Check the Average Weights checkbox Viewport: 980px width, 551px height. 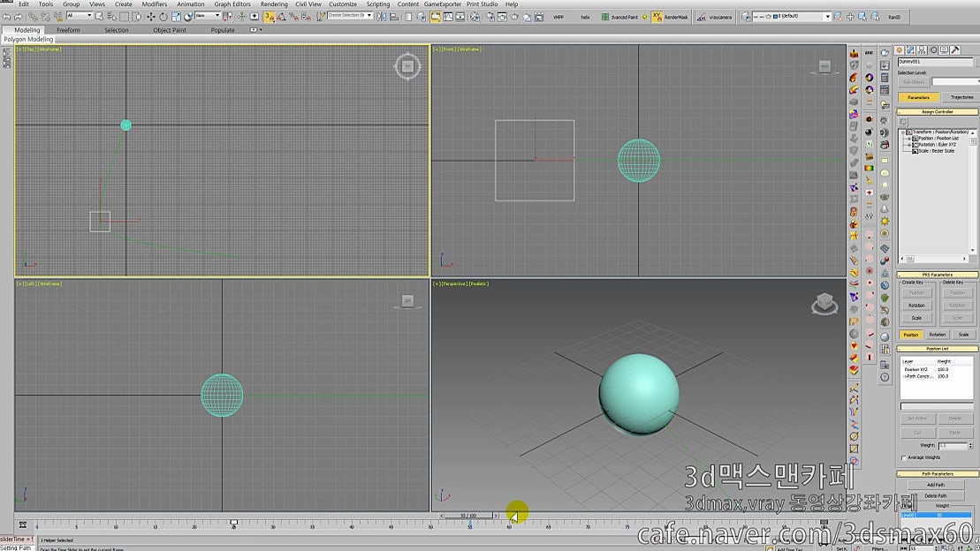point(903,457)
